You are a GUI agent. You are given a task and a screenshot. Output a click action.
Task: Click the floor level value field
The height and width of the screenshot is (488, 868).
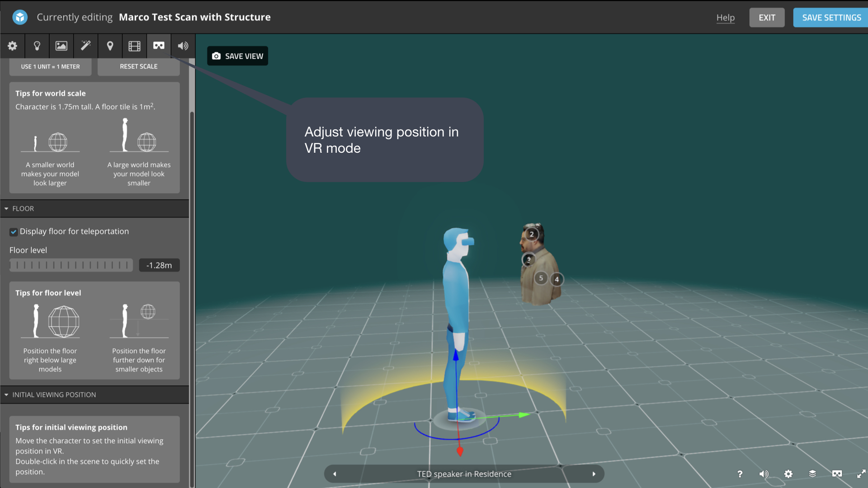pyautogui.click(x=159, y=265)
